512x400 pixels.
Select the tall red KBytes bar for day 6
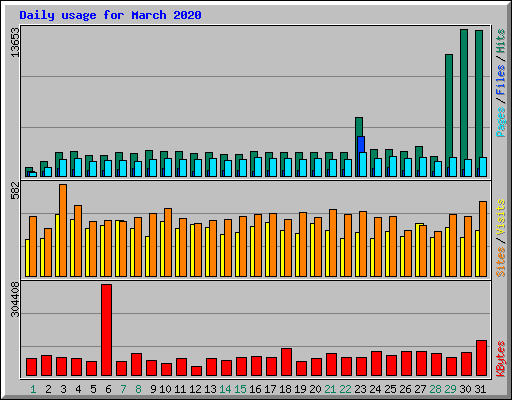(x=106, y=330)
